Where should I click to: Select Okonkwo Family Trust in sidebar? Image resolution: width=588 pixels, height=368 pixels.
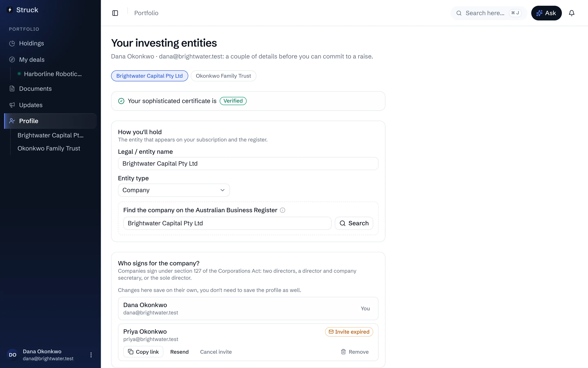pyautogui.click(x=49, y=148)
